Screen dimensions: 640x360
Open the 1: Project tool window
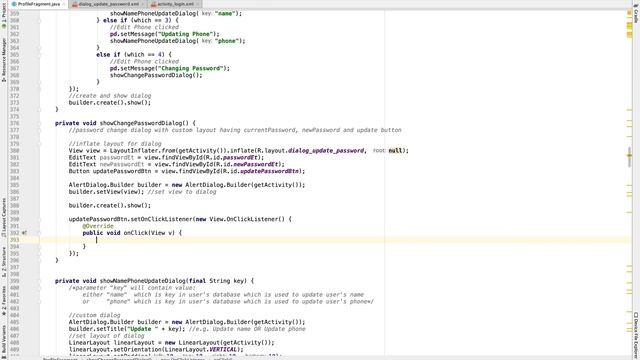coord(4,16)
